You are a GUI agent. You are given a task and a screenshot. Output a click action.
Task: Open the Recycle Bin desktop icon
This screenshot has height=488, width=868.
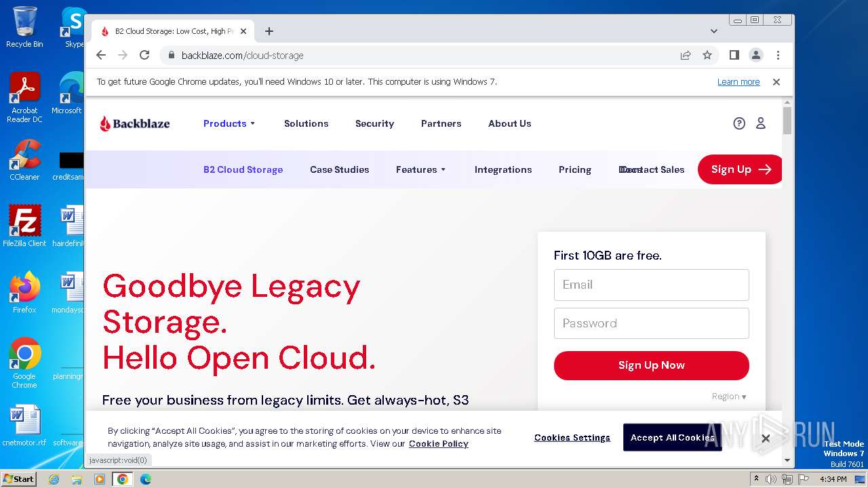(24, 27)
